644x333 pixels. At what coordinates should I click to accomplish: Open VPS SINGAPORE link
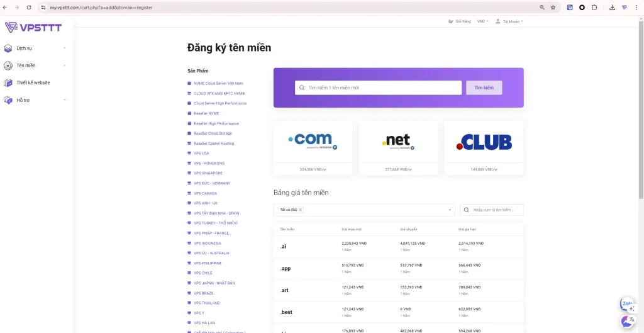[208, 173]
